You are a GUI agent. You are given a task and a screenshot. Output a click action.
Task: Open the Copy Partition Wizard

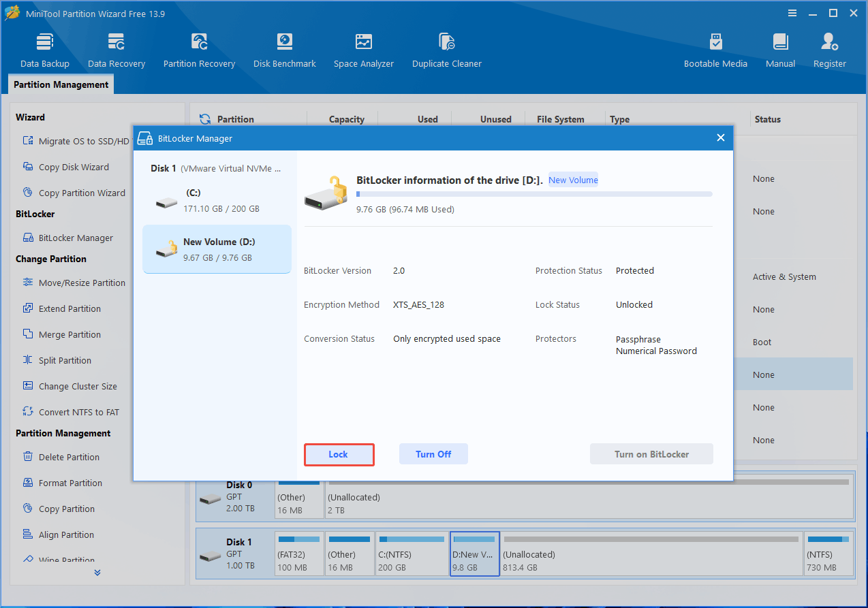click(74, 193)
